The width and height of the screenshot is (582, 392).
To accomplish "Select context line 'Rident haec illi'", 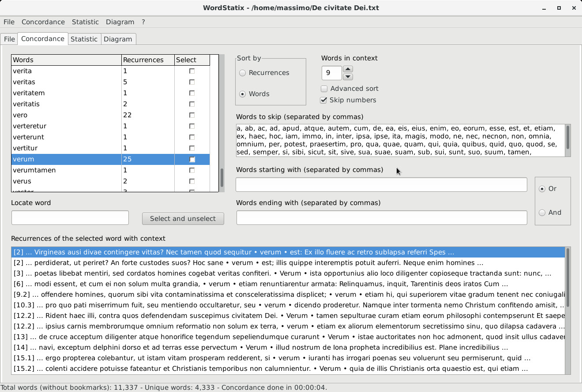I will pos(288,316).
